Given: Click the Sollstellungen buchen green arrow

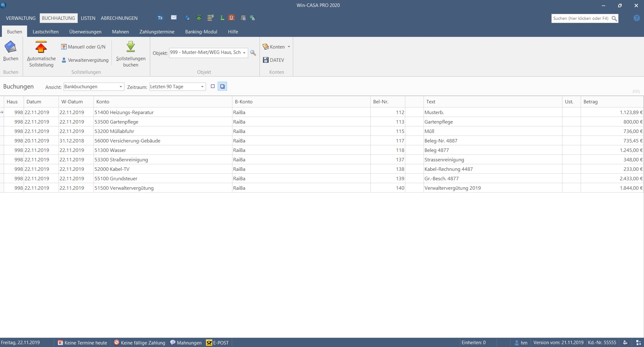Looking at the screenshot, I should (130, 47).
